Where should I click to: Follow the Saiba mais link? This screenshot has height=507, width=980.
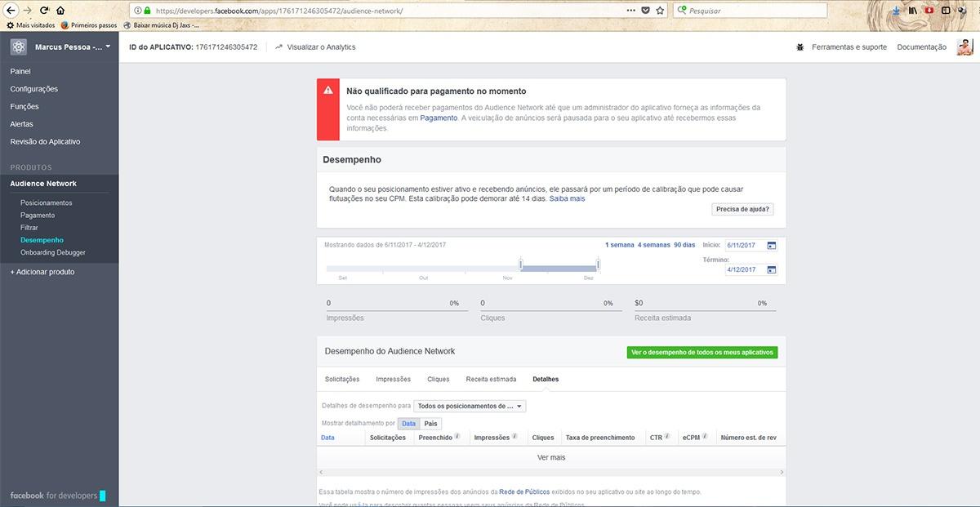click(x=567, y=198)
